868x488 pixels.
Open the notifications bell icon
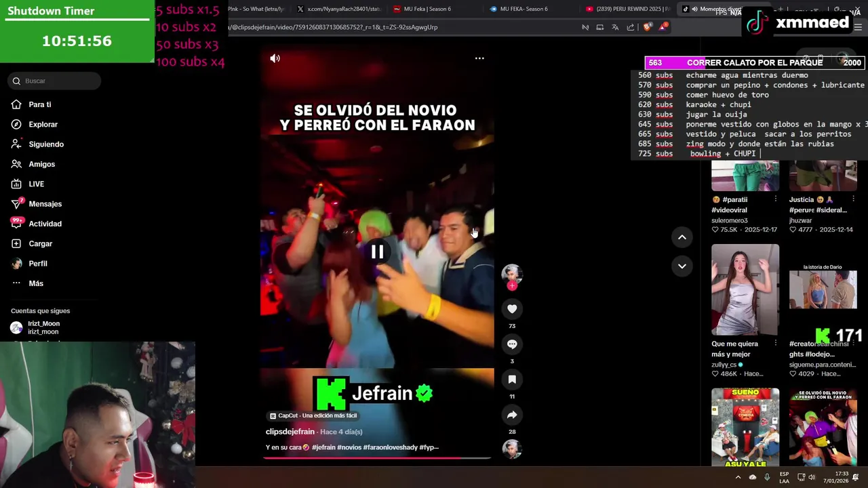[856, 477]
